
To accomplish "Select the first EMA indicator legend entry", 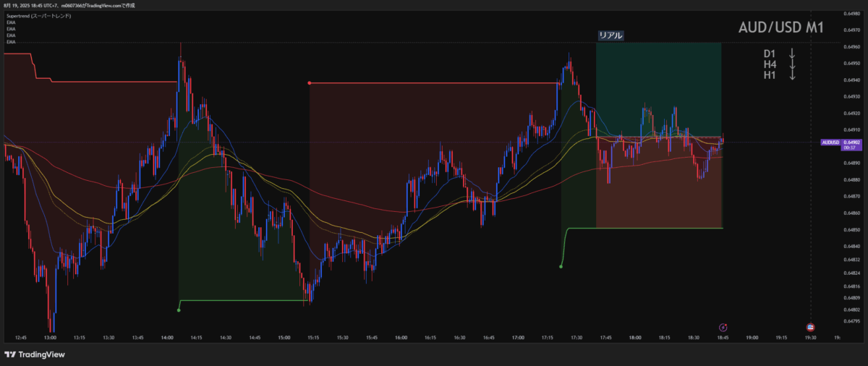I will [11, 22].
